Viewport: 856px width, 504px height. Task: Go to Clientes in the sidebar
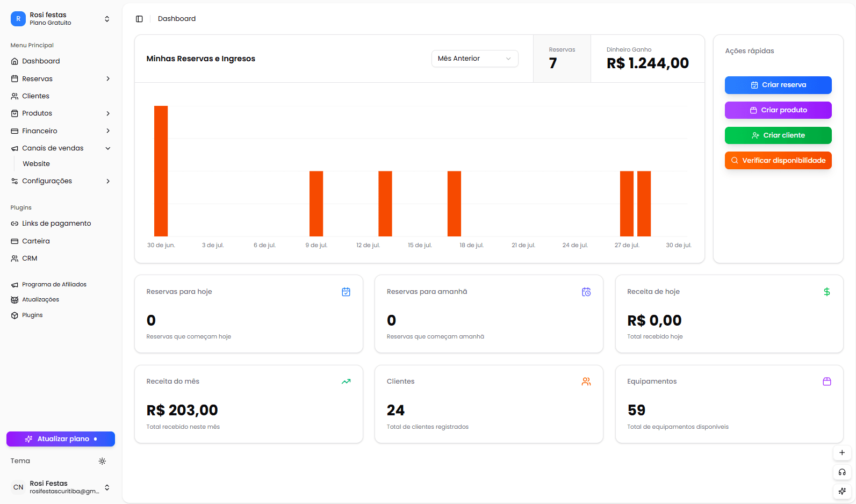(x=35, y=96)
